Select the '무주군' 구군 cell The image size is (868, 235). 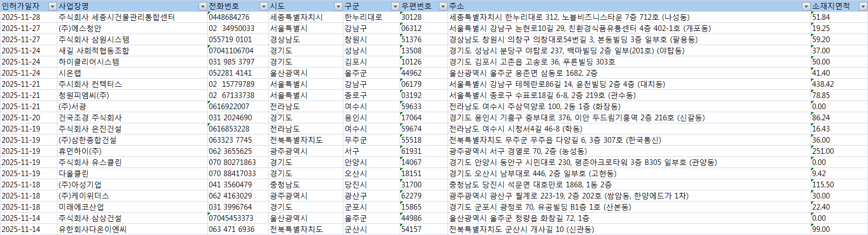click(372, 140)
